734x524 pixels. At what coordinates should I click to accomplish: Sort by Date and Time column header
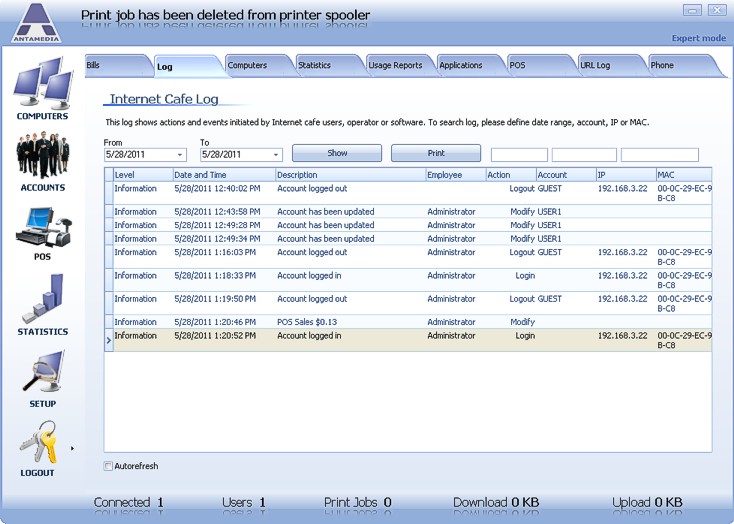[x=224, y=175]
